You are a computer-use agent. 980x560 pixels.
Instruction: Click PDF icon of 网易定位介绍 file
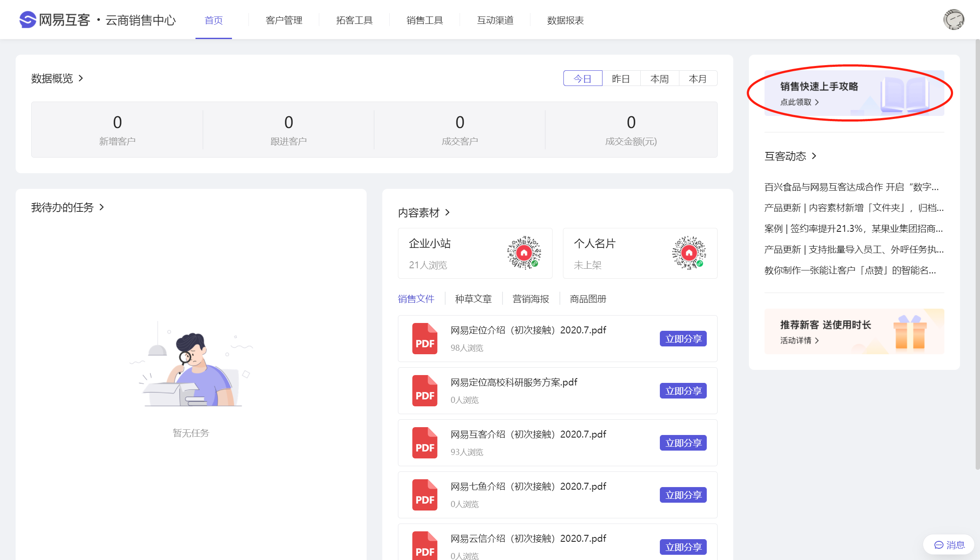424,339
